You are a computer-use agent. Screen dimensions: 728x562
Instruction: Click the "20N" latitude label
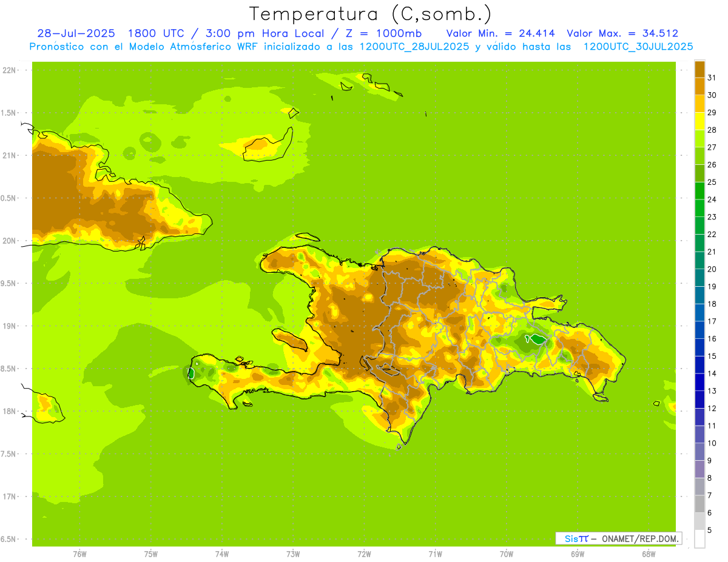tap(9, 241)
